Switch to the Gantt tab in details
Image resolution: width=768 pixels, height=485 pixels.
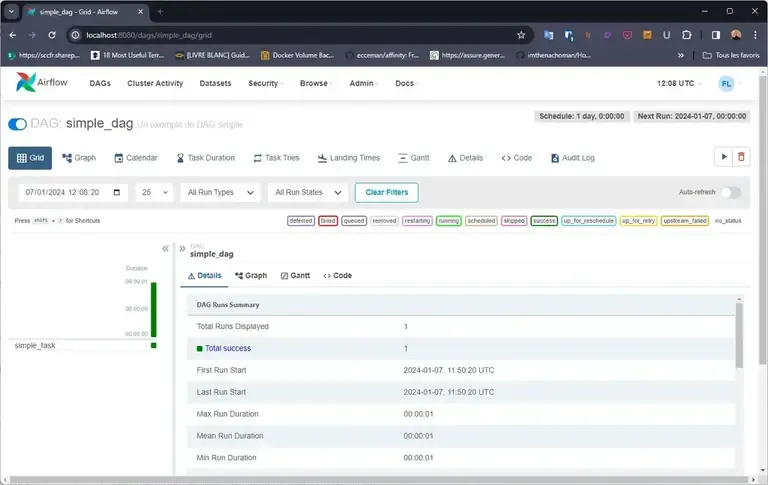tap(295, 275)
